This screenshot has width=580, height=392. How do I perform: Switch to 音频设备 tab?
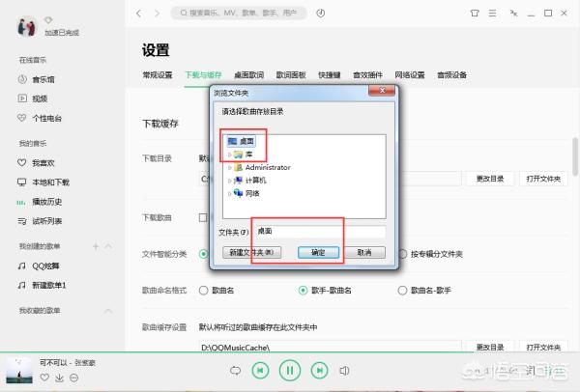pyautogui.click(x=452, y=75)
